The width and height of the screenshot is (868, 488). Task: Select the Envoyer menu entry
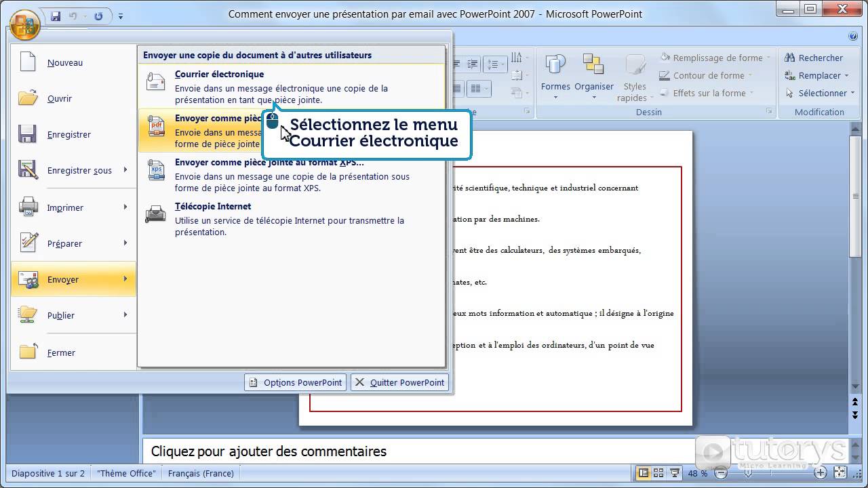pyautogui.click(x=73, y=279)
